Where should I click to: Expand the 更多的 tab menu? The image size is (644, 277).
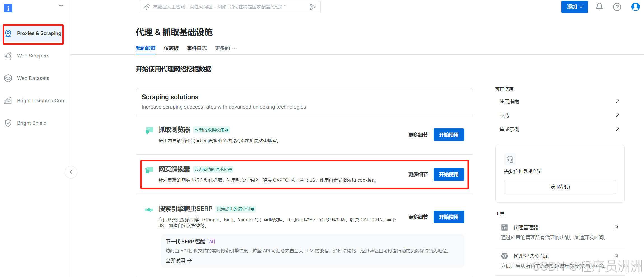(226, 48)
